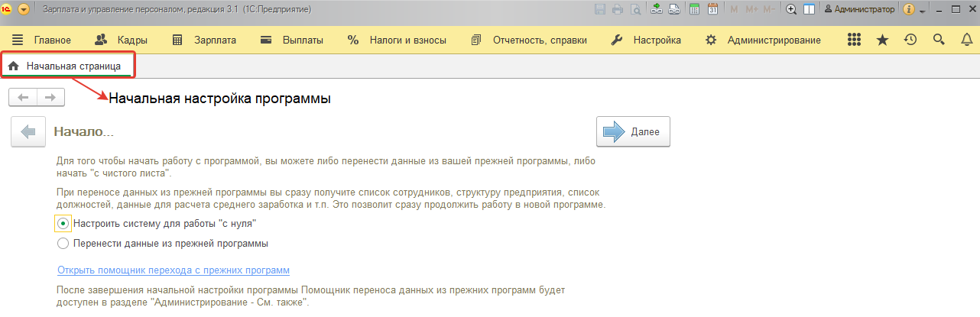Image resolution: width=980 pixels, height=317 pixels.
Task: Click the Далее button
Action: 633,131
